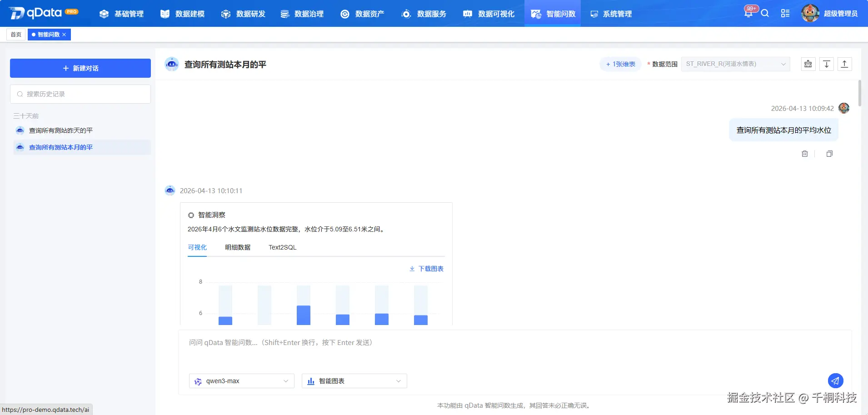Open history item 查询所有测站本月的平

pyautogui.click(x=82, y=147)
